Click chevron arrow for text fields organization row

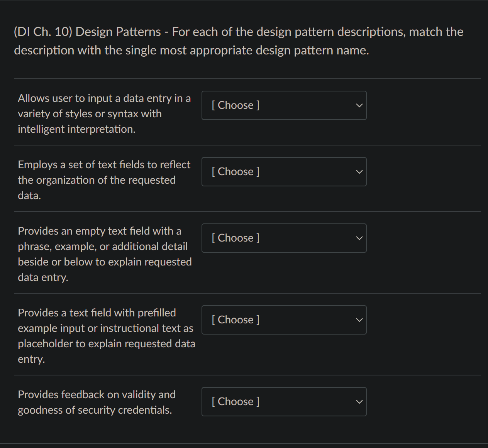click(x=359, y=172)
